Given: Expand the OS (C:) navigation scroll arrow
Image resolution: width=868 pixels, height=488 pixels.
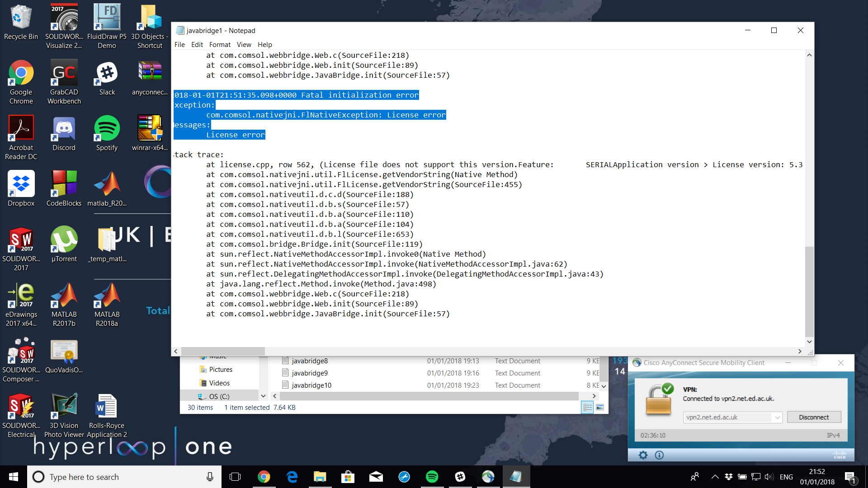Looking at the screenshot, I should (x=263, y=396).
